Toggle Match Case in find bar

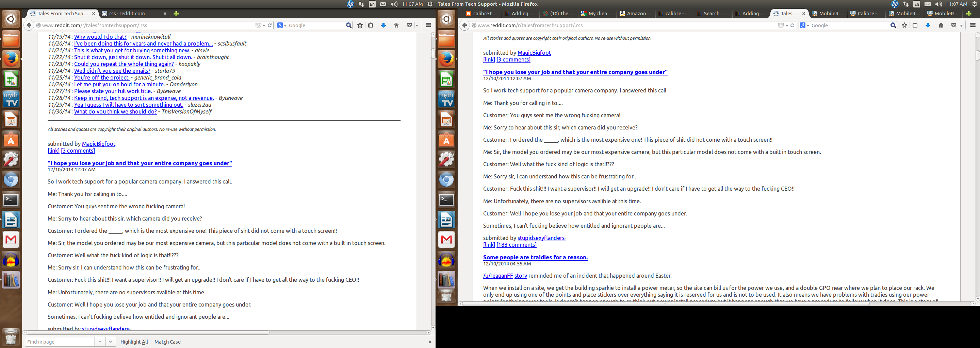(167, 342)
